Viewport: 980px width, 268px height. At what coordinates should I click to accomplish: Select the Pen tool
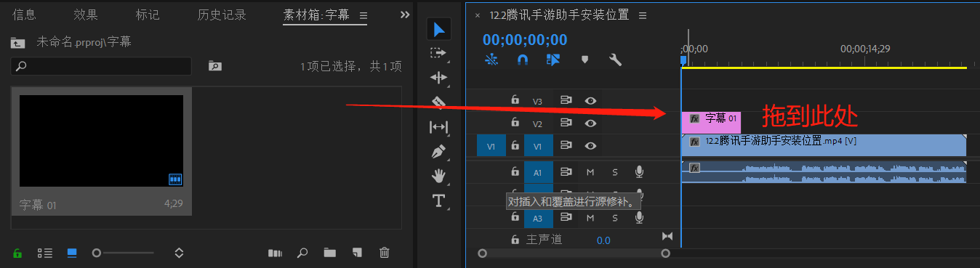point(438,152)
